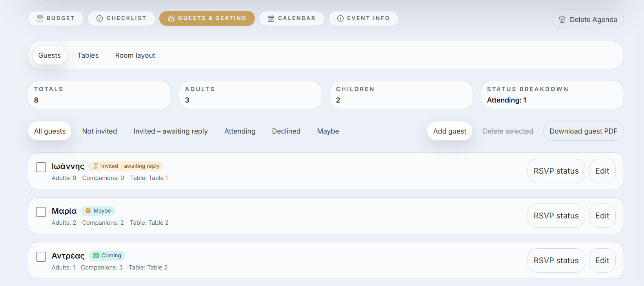
Task: Check the box for guest Αντρέας
Action: point(41,257)
